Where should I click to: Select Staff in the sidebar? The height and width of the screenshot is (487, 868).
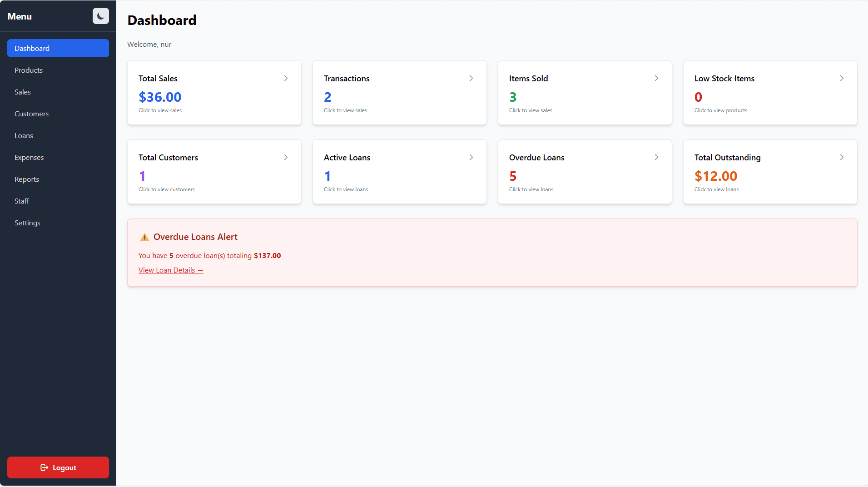point(58,201)
